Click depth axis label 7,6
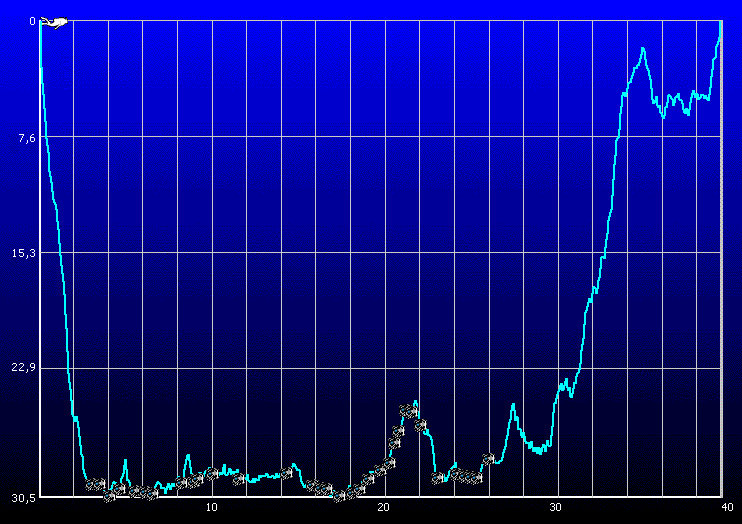Viewport: 742px width, 524px height. pyautogui.click(x=27, y=137)
